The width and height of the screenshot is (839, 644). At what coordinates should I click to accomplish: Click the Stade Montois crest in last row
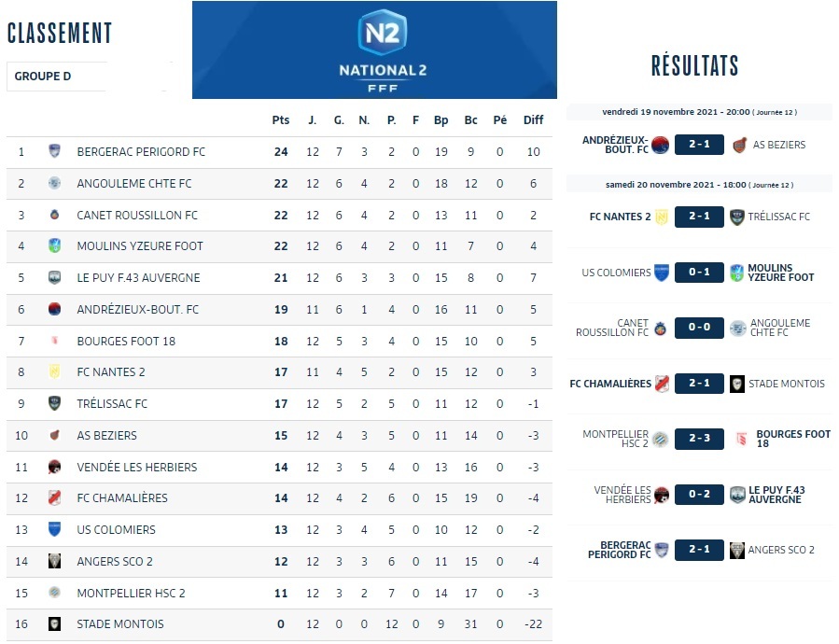54,623
